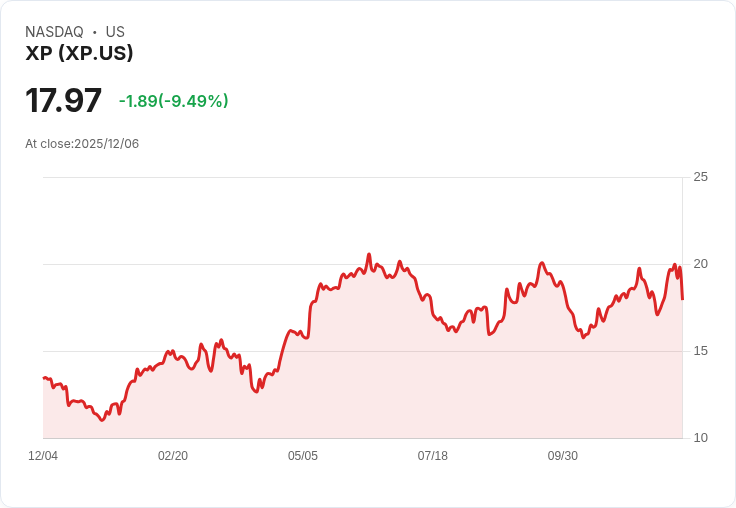The image size is (736, 508).
Task: Click the US market label
Action: click(115, 32)
